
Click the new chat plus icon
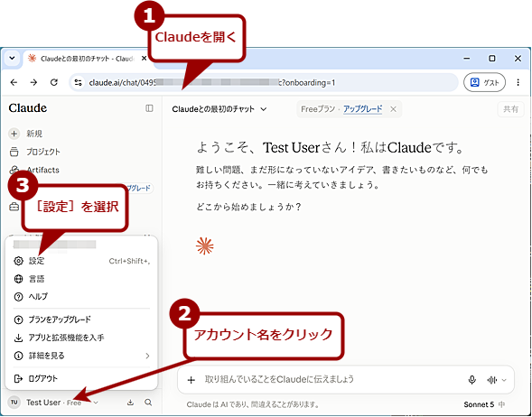click(14, 134)
